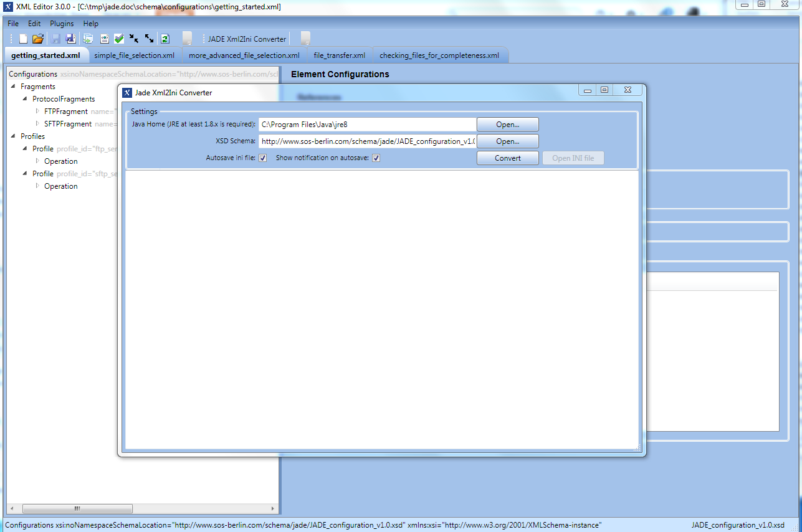
Task: Collapse all nodes with inward arrows icon
Action: [134, 39]
